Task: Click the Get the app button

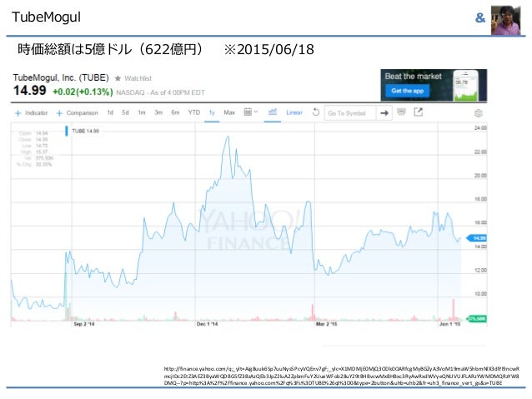Action: [407, 91]
